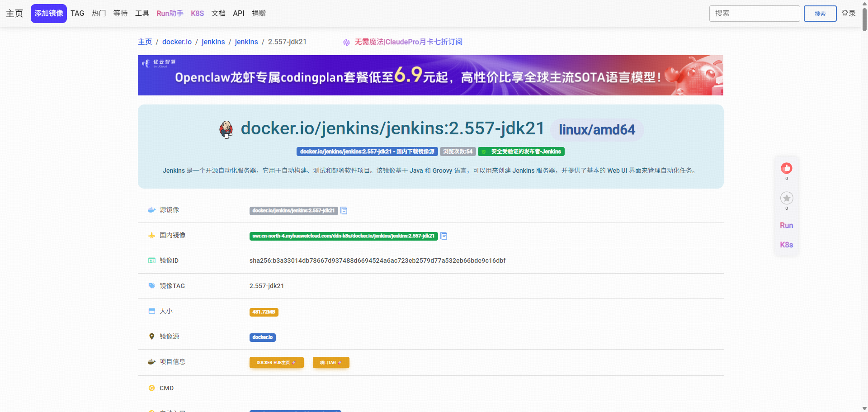The image size is (868, 412).
Task: Click the 浏览次数:54 view count badge
Action: [x=458, y=152]
